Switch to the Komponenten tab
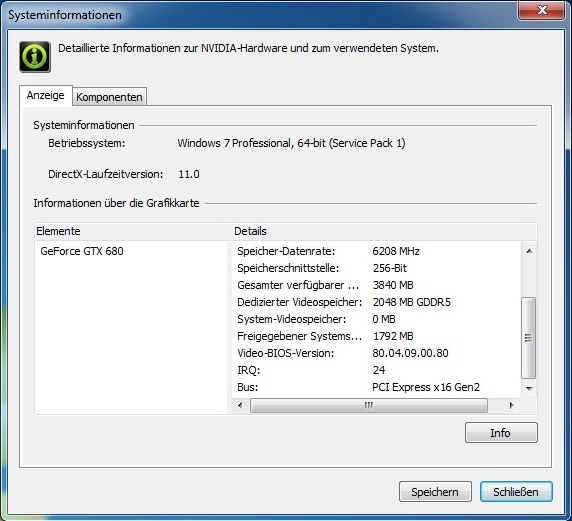 click(109, 97)
